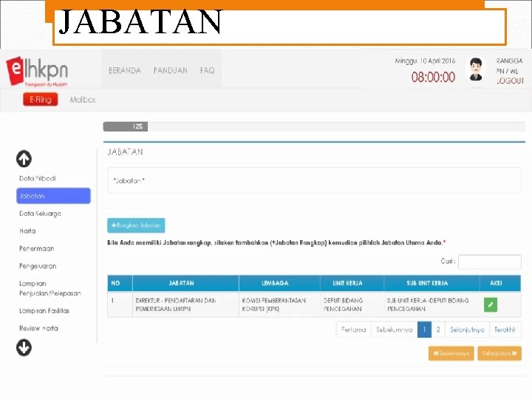Select page 2 in pagination
Image resolution: width=532 pixels, height=399 pixels.
(438, 330)
